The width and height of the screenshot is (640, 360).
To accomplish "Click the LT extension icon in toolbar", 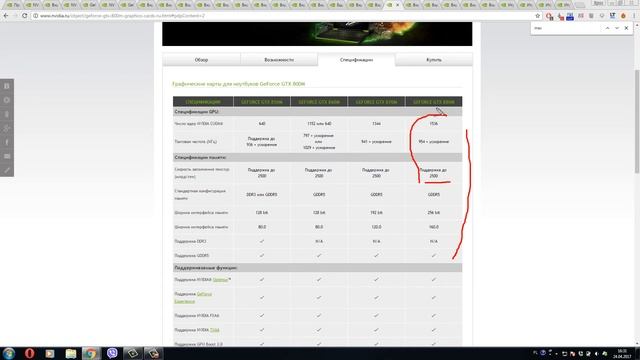I will 613,16.
